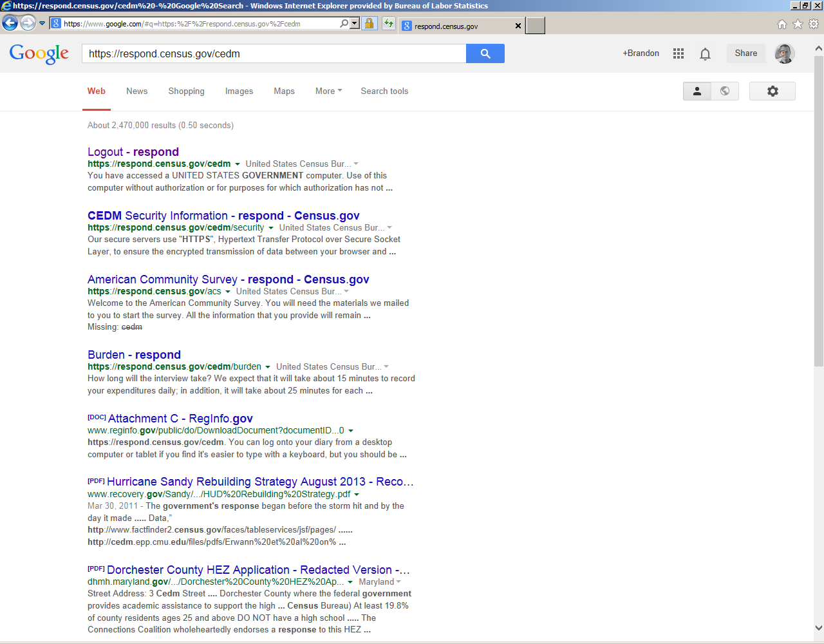Screen dimensions: 824x644
Task: Switch to the Images tab
Action: 239,91
